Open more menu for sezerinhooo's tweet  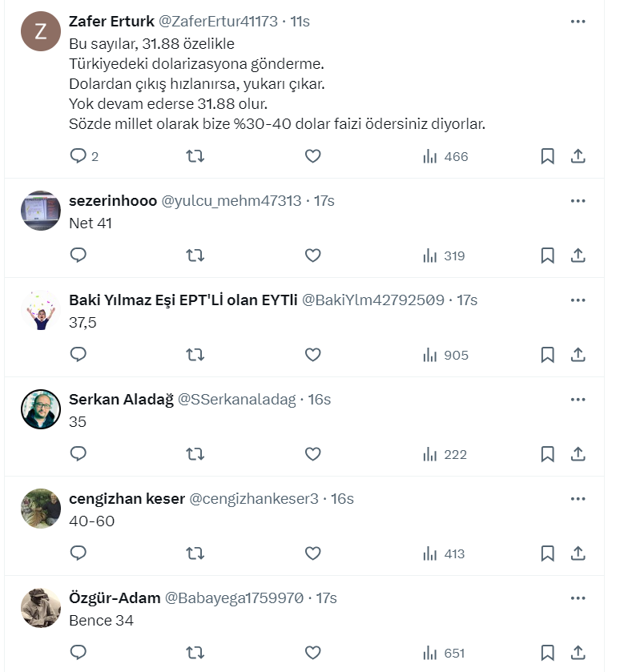point(578,201)
